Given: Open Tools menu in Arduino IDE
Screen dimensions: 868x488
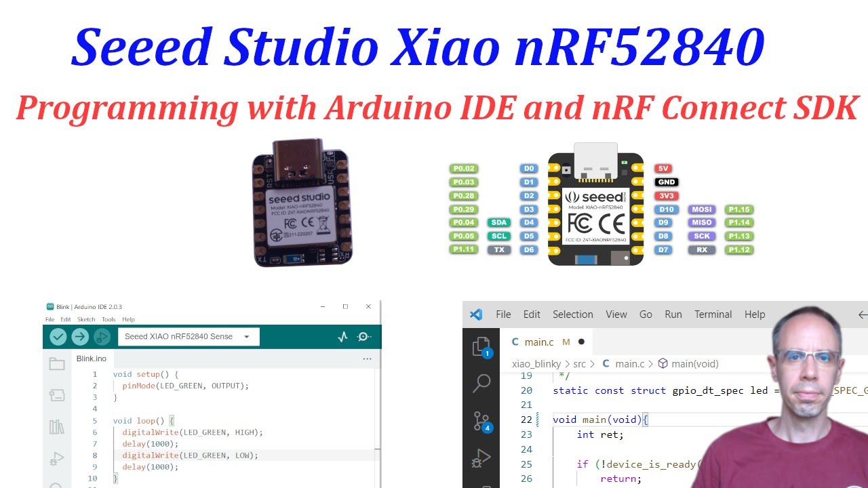Looking at the screenshot, I should tap(108, 319).
